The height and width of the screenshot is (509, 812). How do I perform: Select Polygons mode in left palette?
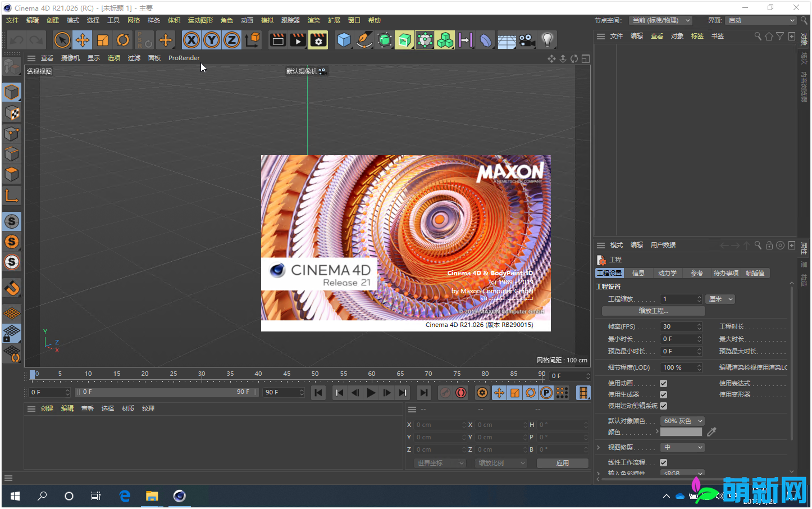[12, 174]
